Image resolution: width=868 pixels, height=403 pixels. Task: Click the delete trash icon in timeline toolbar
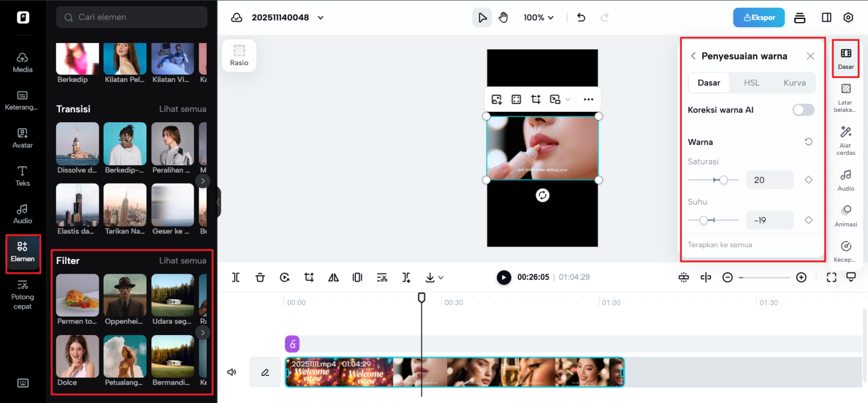pyautogui.click(x=260, y=278)
